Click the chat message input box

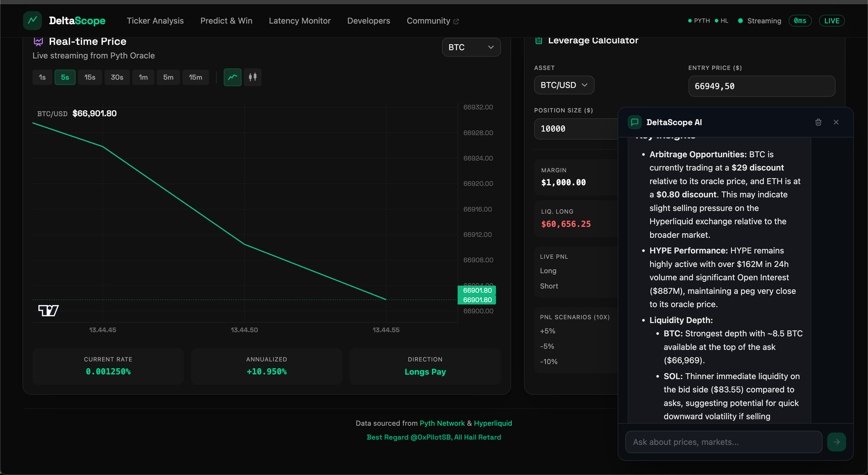[723, 442]
